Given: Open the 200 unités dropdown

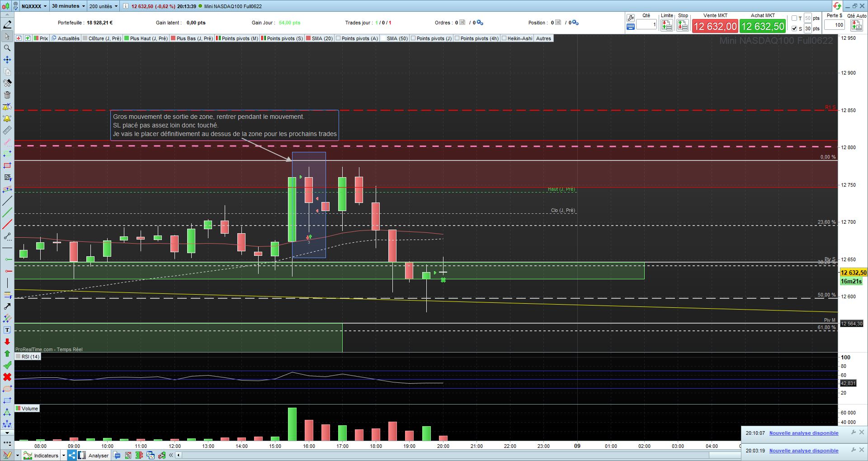Looking at the screenshot, I should pyautogui.click(x=103, y=6).
